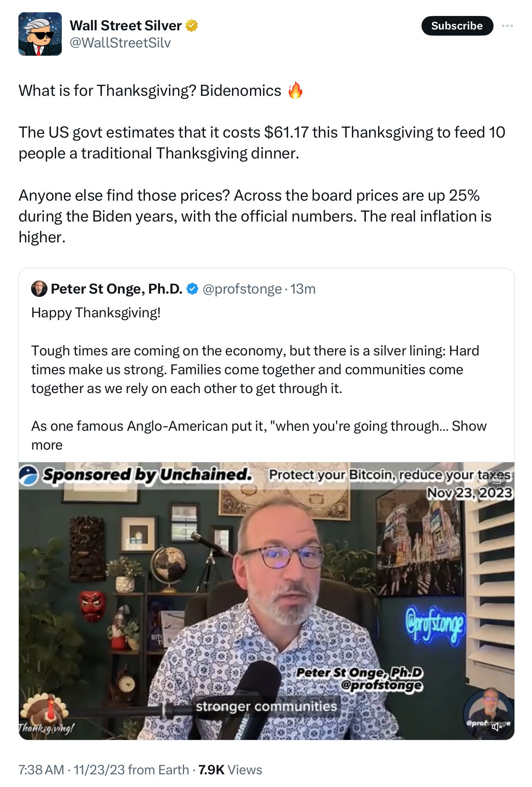The height and width of the screenshot is (787, 532).
Task: Click the turkey Thanksgiving sticker
Action: click(x=46, y=713)
